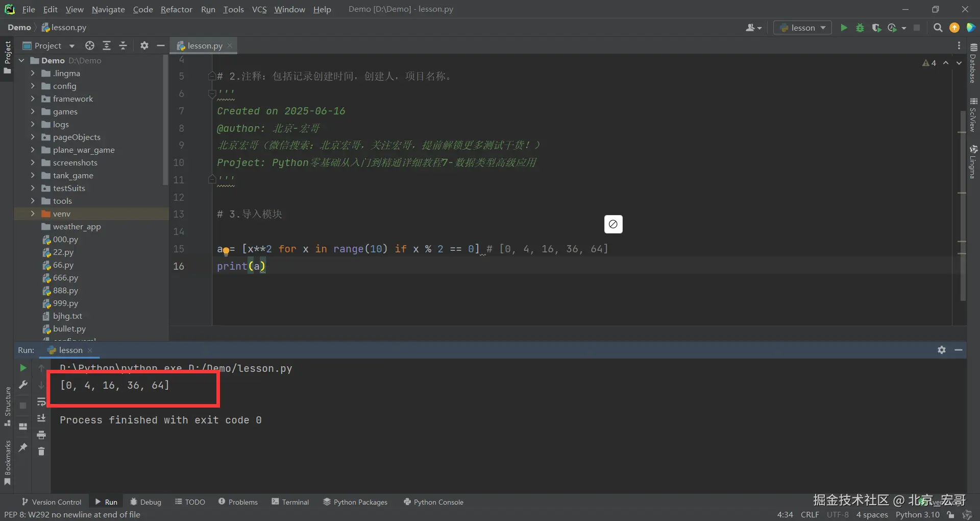Open the Lingma side panel
Image resolution: width=980 pixels, height=521 pixels.
[973, 162]
